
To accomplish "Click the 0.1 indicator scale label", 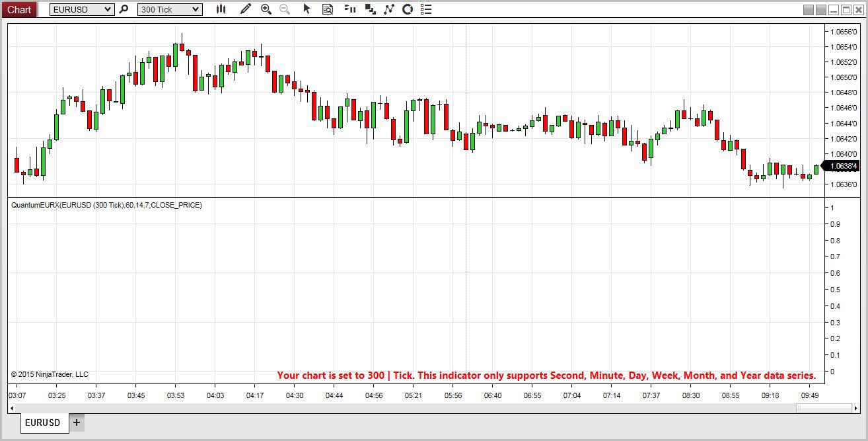I will point(836,355).
